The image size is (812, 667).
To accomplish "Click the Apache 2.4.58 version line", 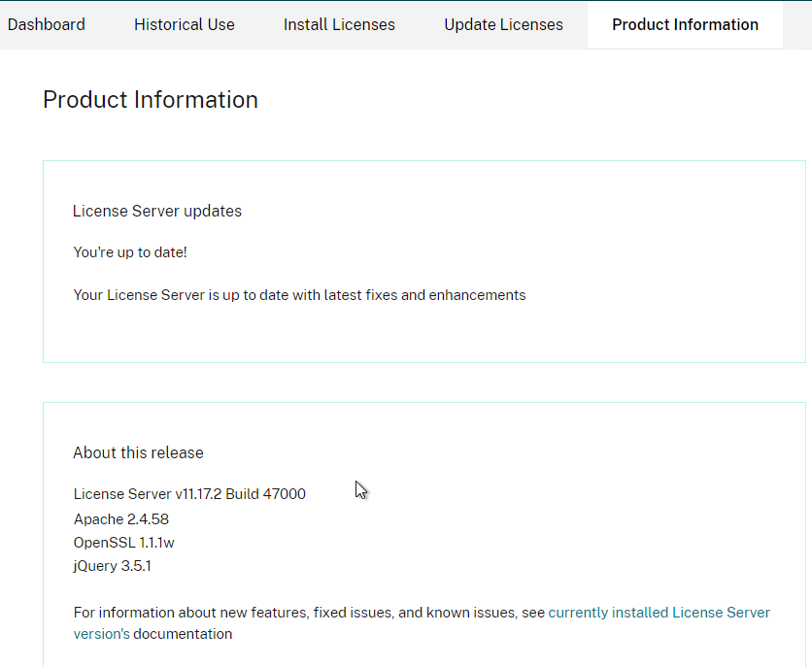I will pyautogui.click(x=121, y=519).
